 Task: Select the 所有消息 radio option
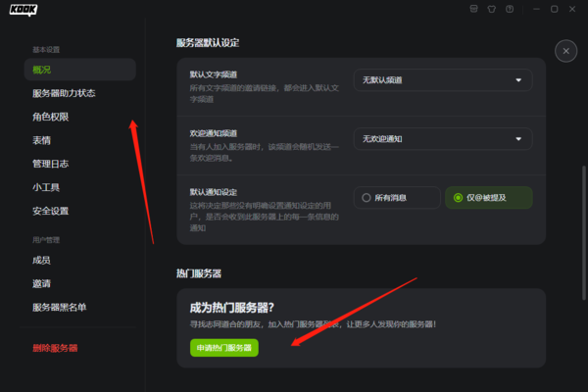(x=397, y=198)
